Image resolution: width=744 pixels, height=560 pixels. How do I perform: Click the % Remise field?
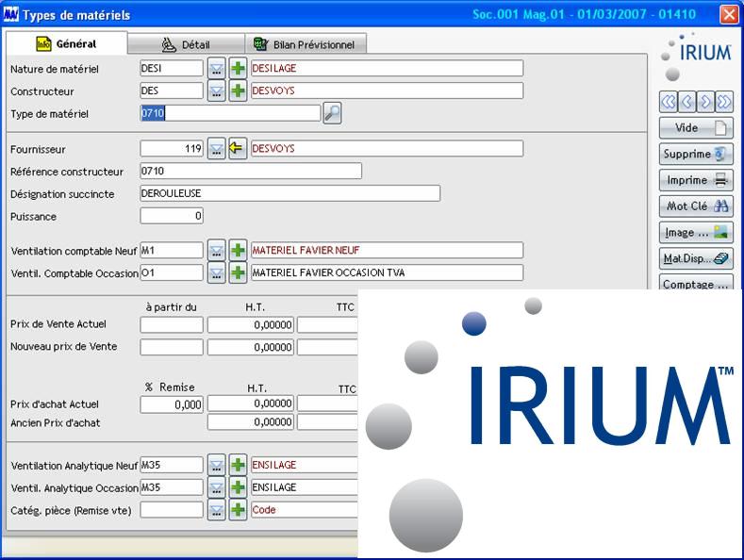tap(172, 404)
